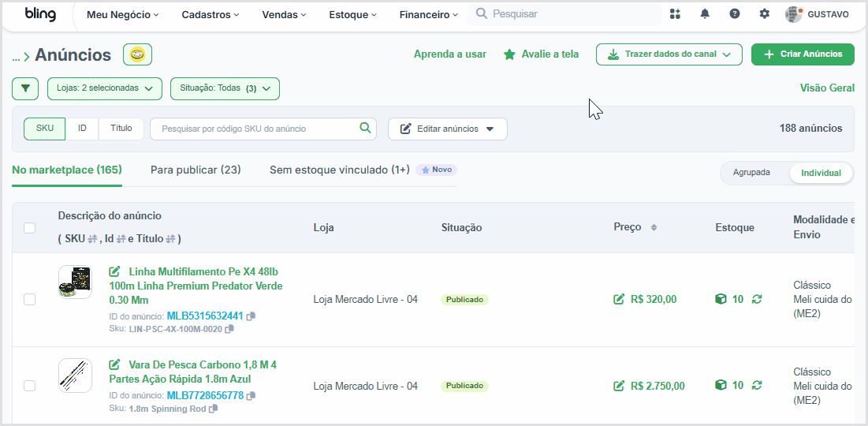Select the ID search mode
Screen dimensions: 868x426
tap(82, 129)
